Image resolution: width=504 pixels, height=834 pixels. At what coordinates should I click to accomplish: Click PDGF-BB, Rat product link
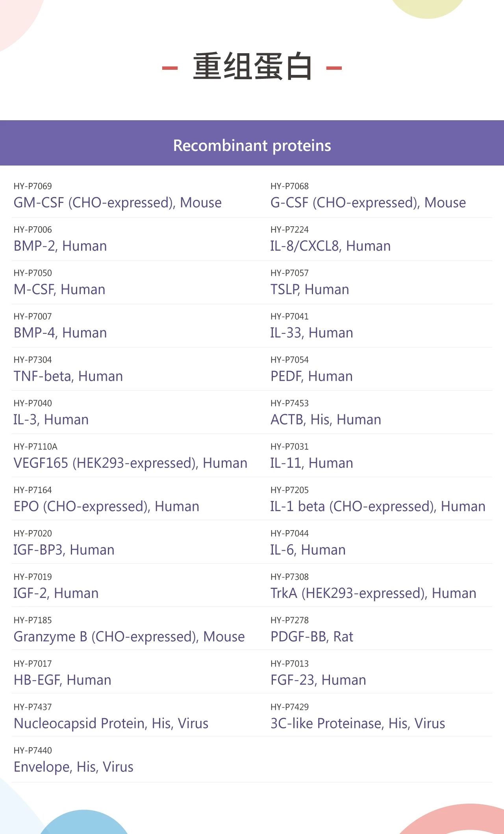click(311, 637)
